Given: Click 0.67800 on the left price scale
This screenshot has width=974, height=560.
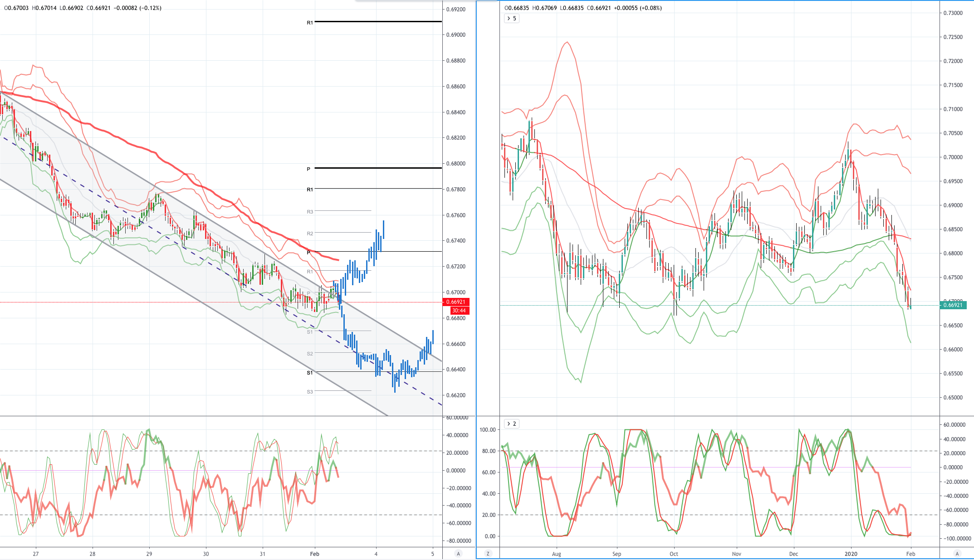Looking at the screenshot, I should (x=456, y=190).
